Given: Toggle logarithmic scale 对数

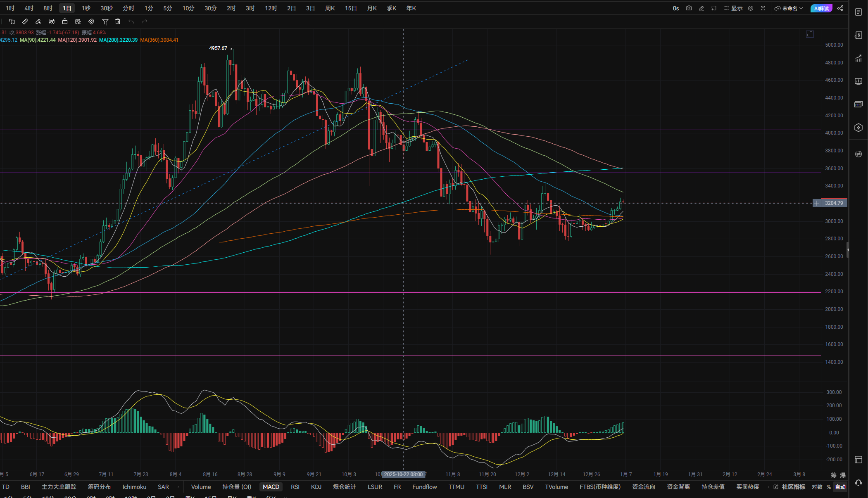Looking at the screenshot, I should (817, 487).
